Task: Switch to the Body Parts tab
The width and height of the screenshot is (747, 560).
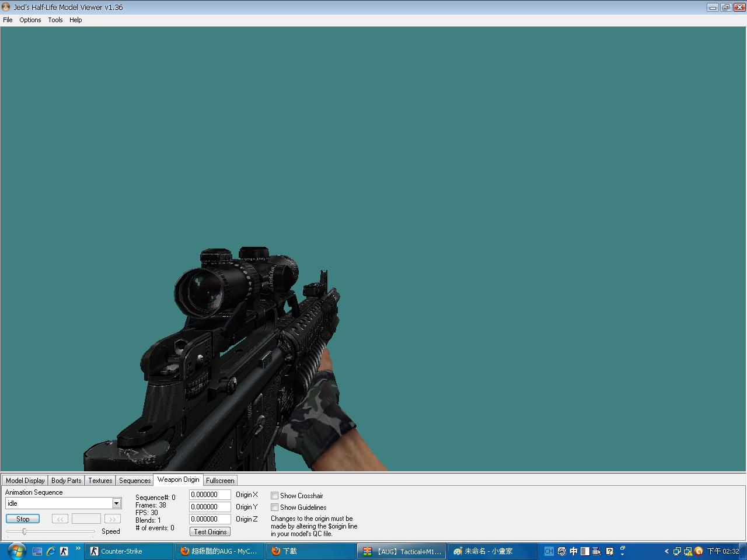Action: pyautogui.click(x=67, y=481)
